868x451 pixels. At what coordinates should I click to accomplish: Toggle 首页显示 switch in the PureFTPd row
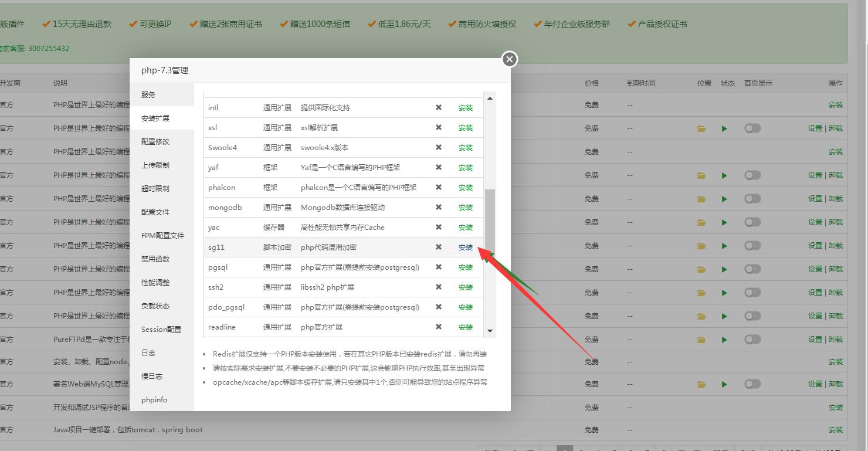752,339
